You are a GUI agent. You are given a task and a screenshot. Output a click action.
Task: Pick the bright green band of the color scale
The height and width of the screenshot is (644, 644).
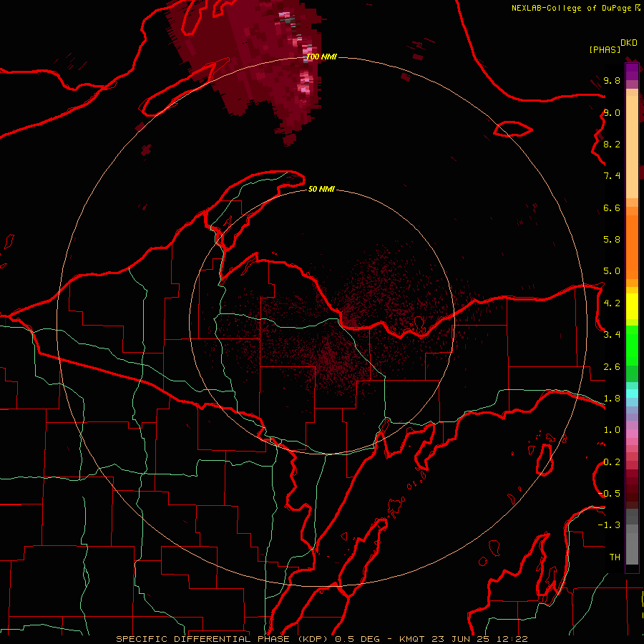(632, 347)
